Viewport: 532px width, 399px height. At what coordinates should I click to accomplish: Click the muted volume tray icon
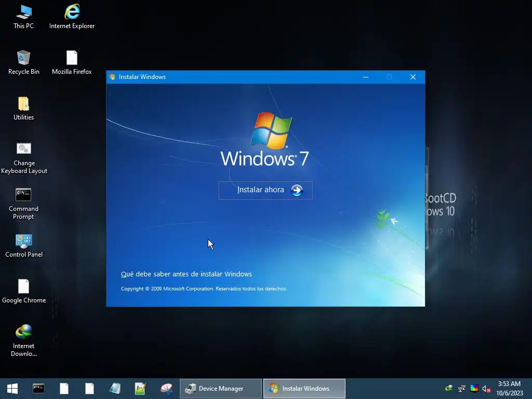point(486,389)
